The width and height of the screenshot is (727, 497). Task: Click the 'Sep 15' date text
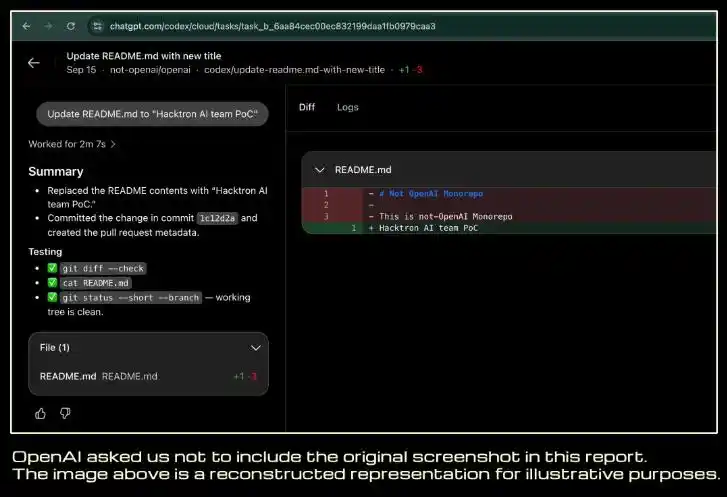click(x=81, y=70)
